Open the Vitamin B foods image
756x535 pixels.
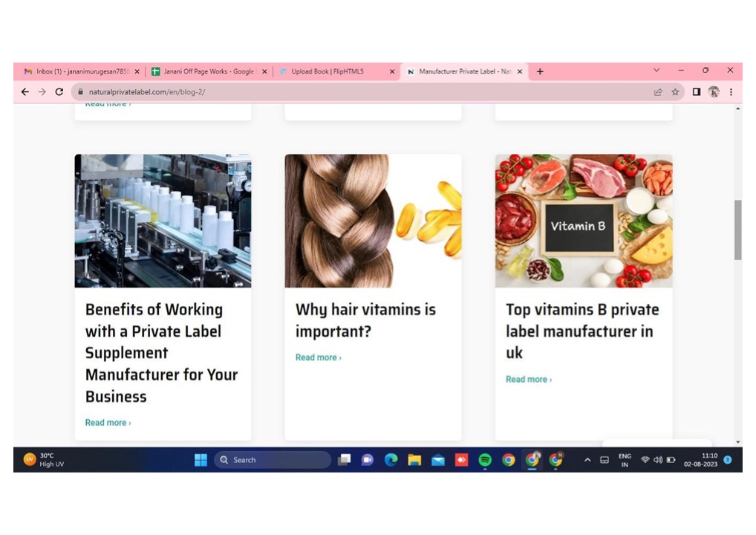click(584, 221)
